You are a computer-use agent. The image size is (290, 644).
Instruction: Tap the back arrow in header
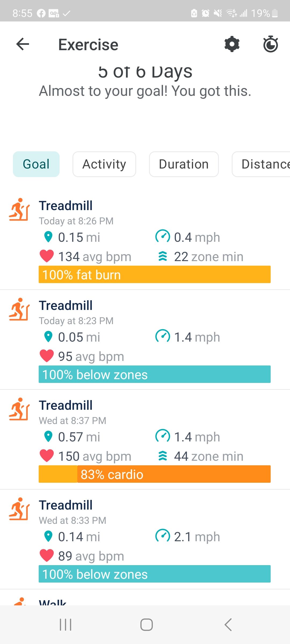point(23,44)
